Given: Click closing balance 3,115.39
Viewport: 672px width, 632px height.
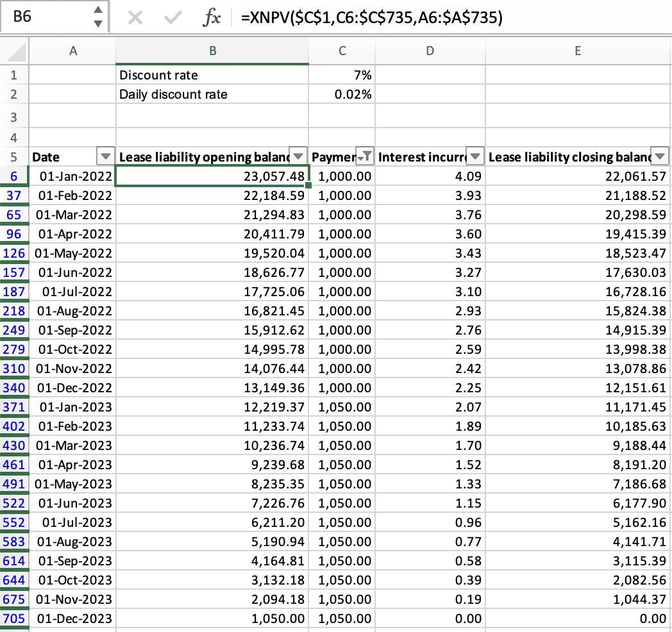Looking at the screenshot, I should (578, 561).
